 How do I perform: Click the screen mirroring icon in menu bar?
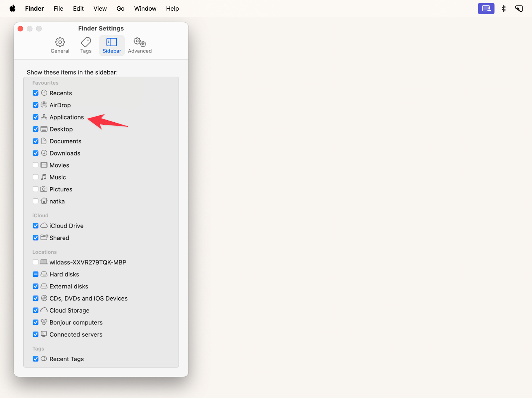pos(486,8)
